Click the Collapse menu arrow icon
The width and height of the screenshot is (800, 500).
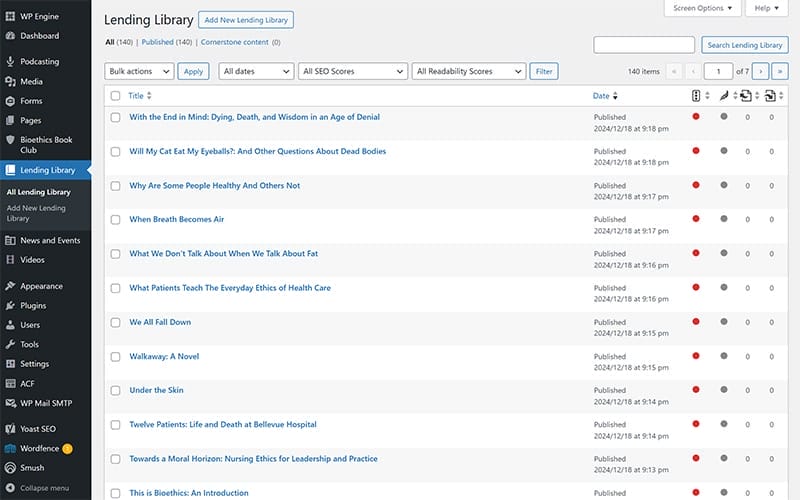coord(10,488)
